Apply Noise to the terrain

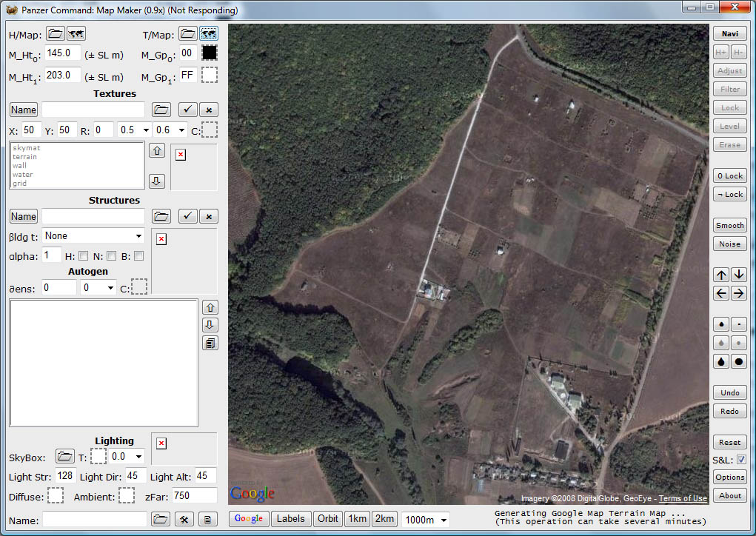click(x=730, y=244)
